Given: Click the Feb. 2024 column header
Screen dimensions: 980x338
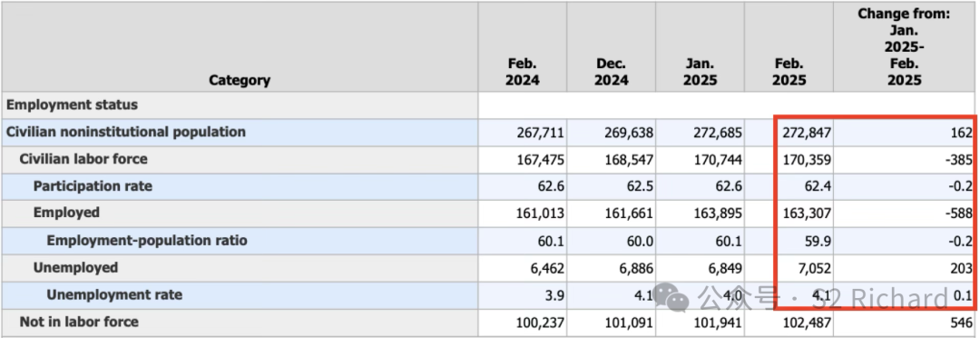Looking at the screenshot, I should pos(523,72).
